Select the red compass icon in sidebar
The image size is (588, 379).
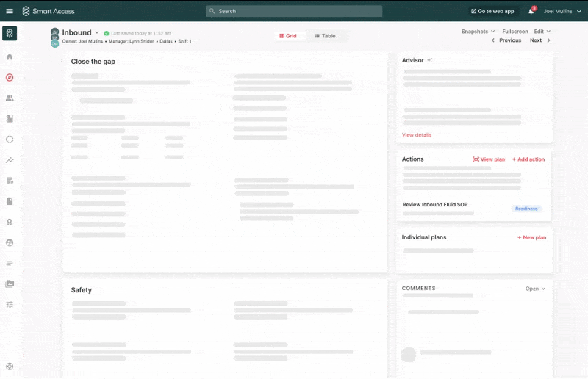point(10,77)
